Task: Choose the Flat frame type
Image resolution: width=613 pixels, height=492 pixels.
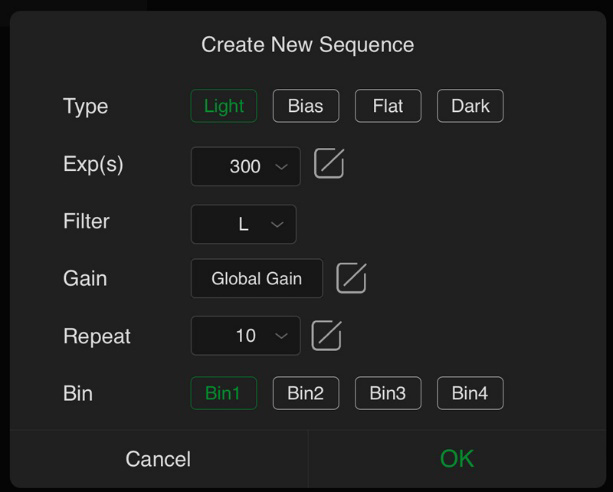Action: [388, 106]
